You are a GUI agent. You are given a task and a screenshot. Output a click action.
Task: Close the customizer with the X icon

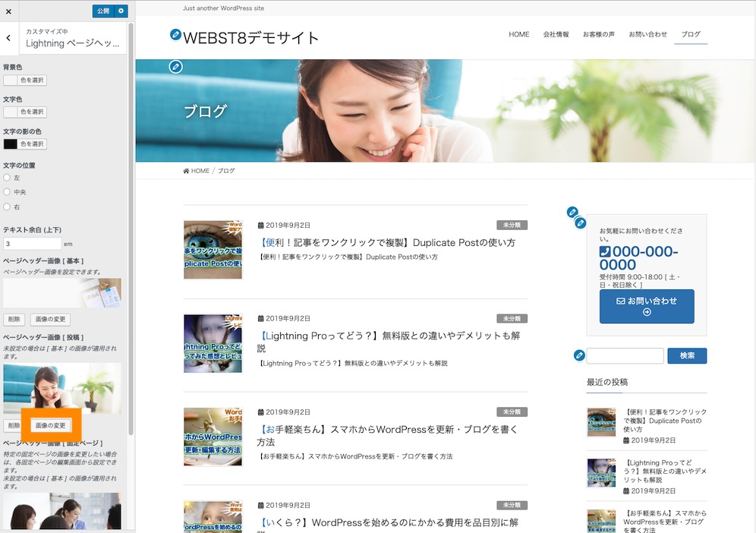[8, 11]
